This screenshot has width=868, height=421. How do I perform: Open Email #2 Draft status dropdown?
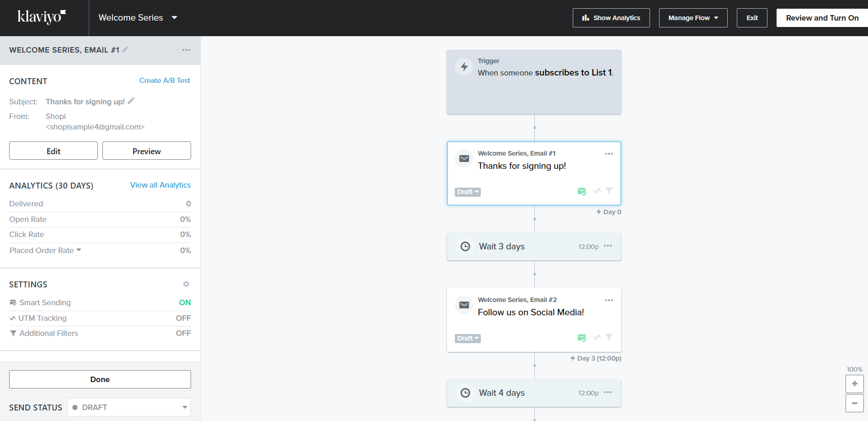point(468,338)
